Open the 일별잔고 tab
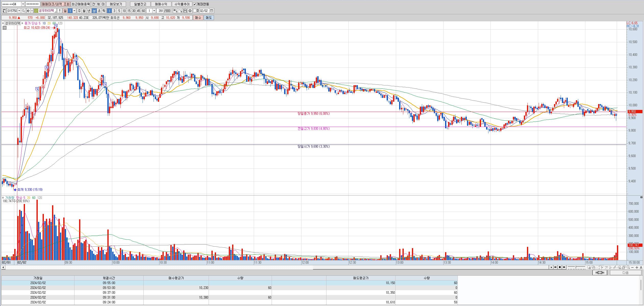The height and width of the screenshot is (306, 644). coord(140,4)
